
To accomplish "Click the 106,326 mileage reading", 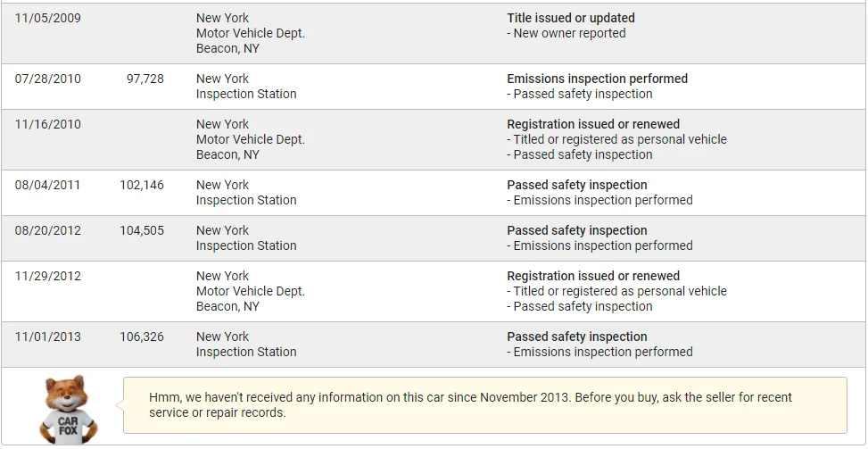I will pyautogui.click(x=142, y=337).
